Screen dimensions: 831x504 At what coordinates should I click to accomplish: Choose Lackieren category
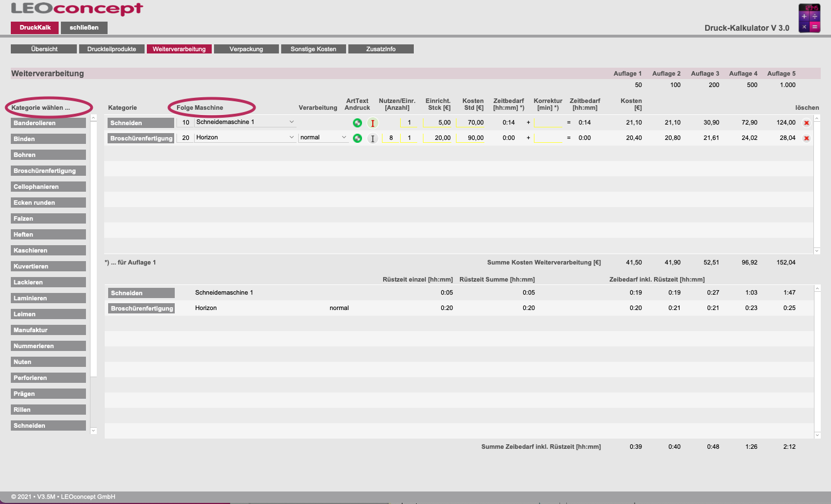(48, 282)
